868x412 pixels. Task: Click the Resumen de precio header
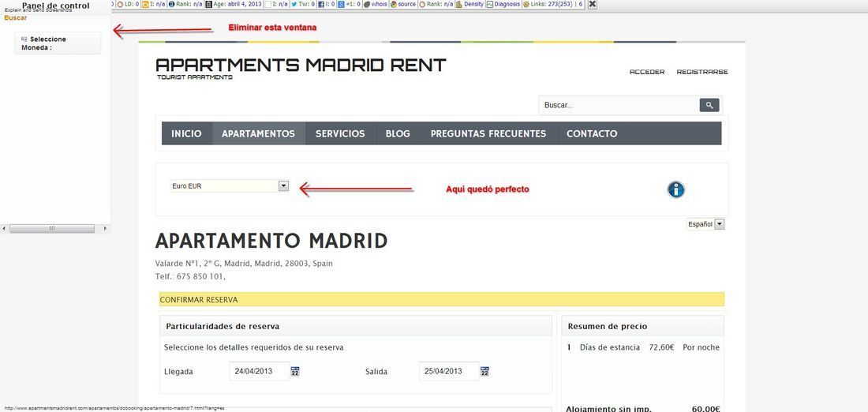coord(642,326)
